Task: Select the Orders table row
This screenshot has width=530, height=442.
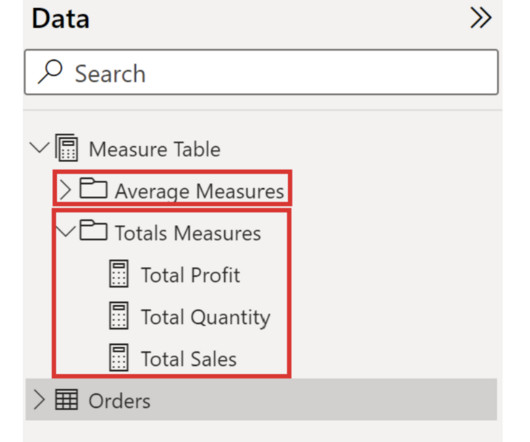Action: (x=261, y=399)
